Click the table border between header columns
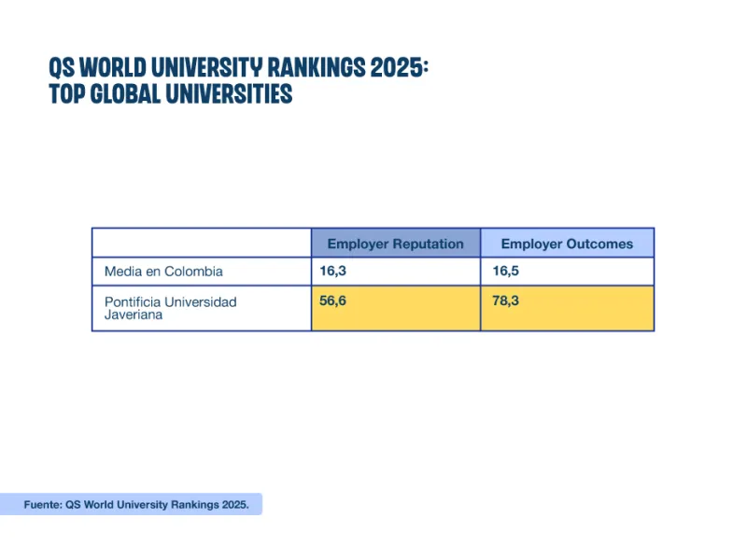747x560 pixels. tap(481, 243)
